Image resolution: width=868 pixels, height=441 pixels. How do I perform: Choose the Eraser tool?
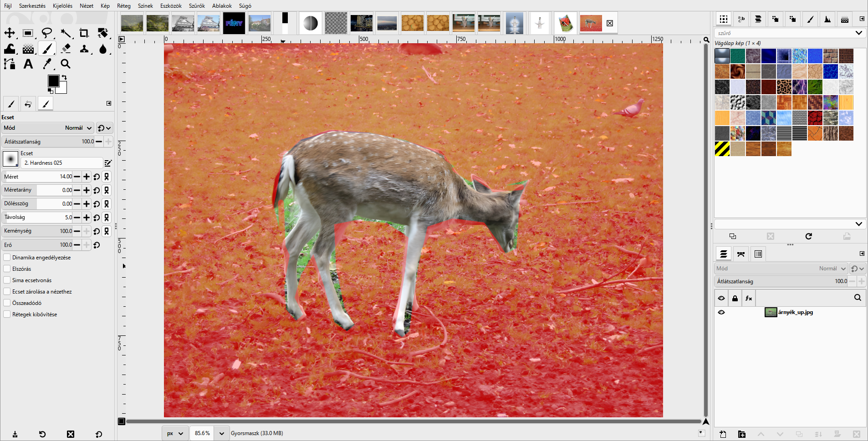(x=66, y=48)
